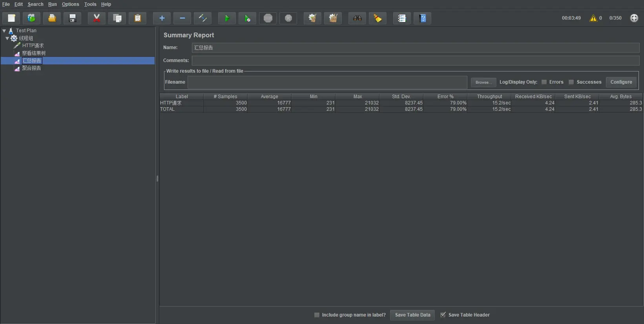Click the panel split divider handle
This screenshot has height=324, width=644.
coord(157,179)
